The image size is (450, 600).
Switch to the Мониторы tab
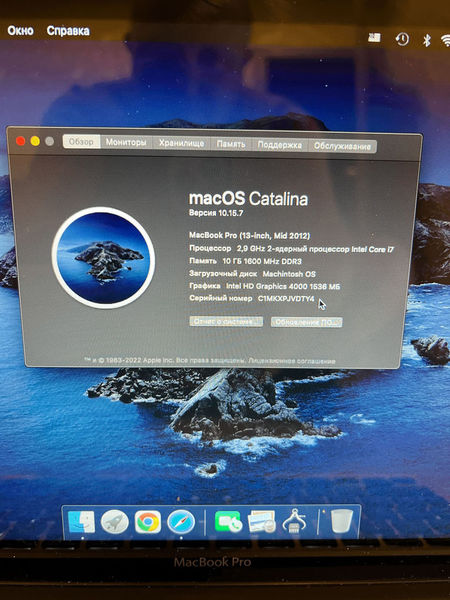pyautogui.click(x=126, y=142)
